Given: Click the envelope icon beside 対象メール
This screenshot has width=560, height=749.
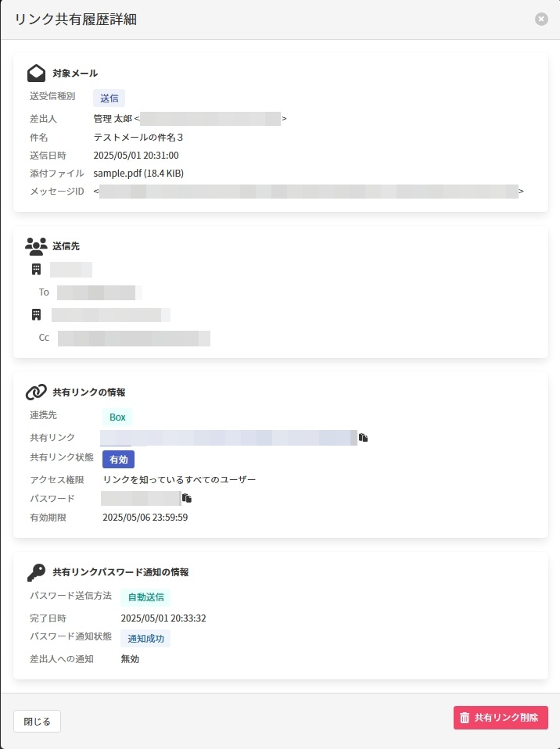Looking at the screenshot, I should click(36, 73).
